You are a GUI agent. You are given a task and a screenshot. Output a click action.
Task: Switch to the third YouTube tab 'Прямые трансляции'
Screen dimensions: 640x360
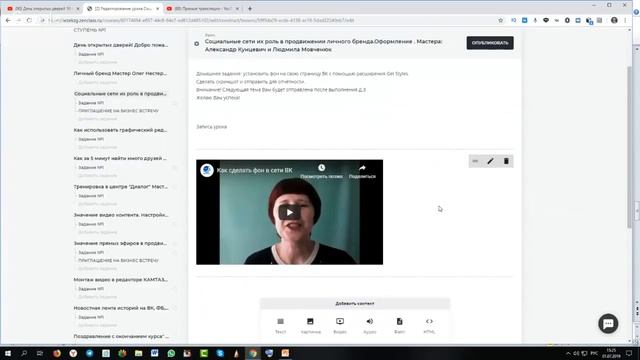tap(203, 9)
